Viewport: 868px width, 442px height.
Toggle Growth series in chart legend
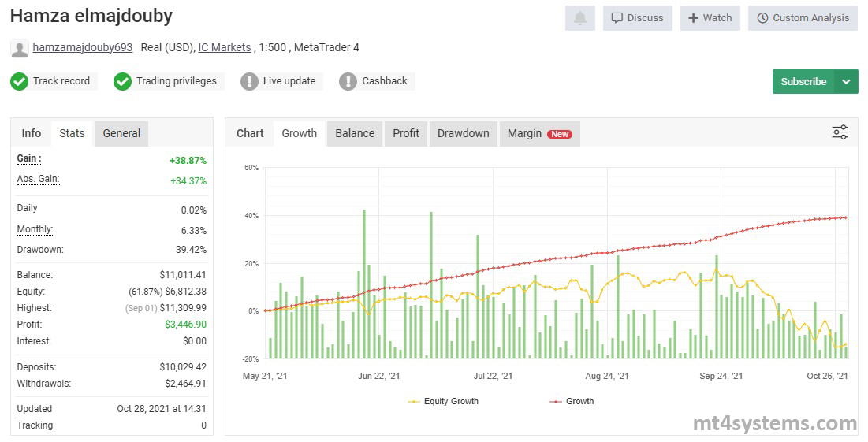(572, 401)
